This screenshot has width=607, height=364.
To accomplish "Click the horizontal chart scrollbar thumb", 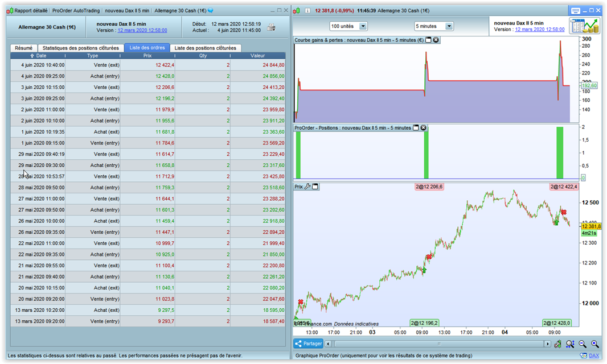I will click(x=439, y=344).
